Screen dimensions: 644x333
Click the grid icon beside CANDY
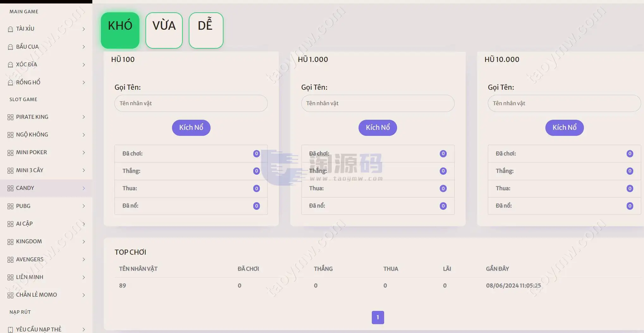pyautogui.click(x=10, y=188)
